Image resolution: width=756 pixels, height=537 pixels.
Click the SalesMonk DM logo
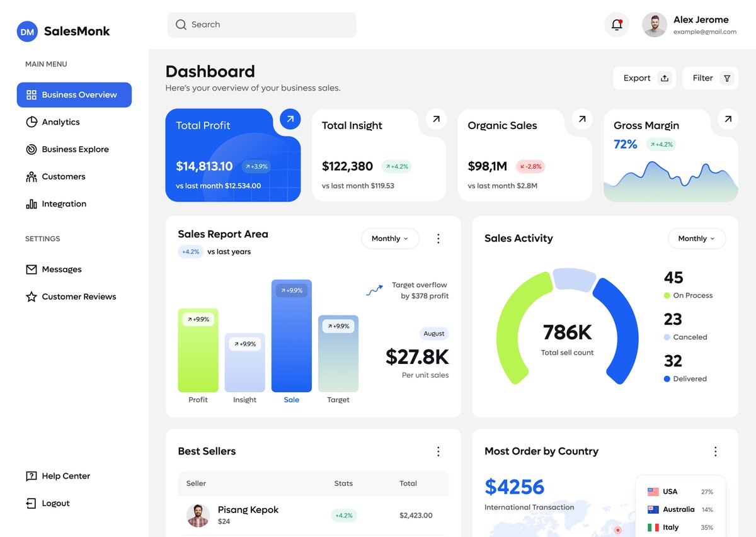click(26, 31)
